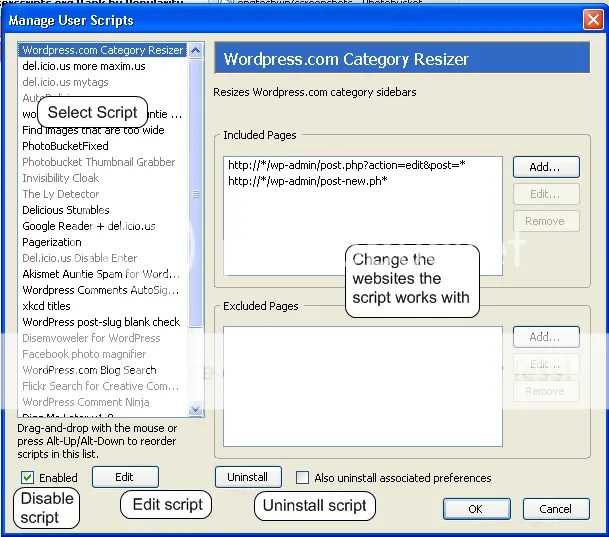Click Remove for Excluded Pages
This screenshot has width=609, height=537.
[546, 391]
